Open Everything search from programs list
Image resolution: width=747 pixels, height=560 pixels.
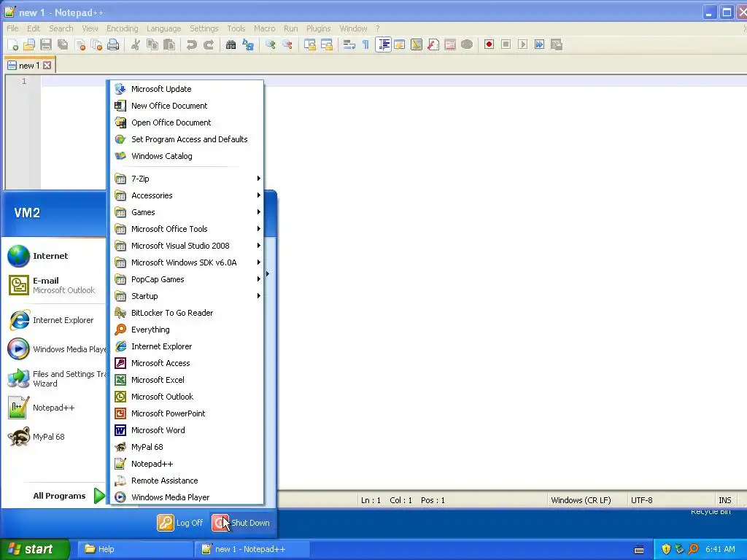point(187,330)
